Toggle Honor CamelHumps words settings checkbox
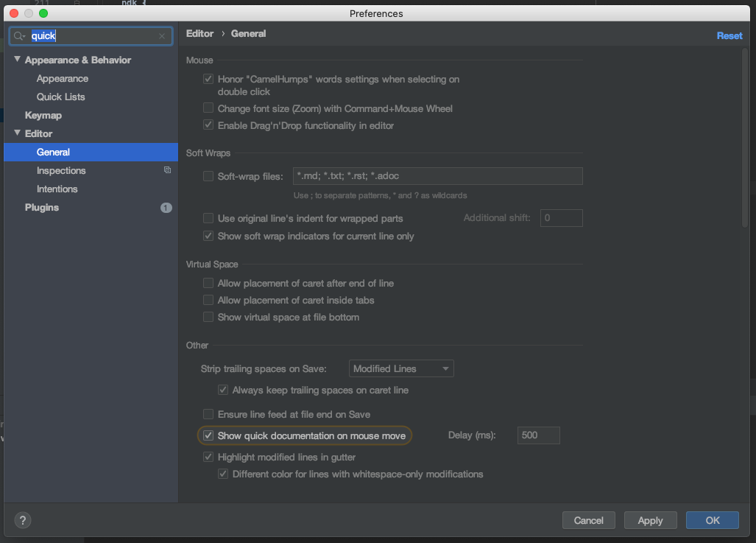756x543 pixels. click(208, 79)
